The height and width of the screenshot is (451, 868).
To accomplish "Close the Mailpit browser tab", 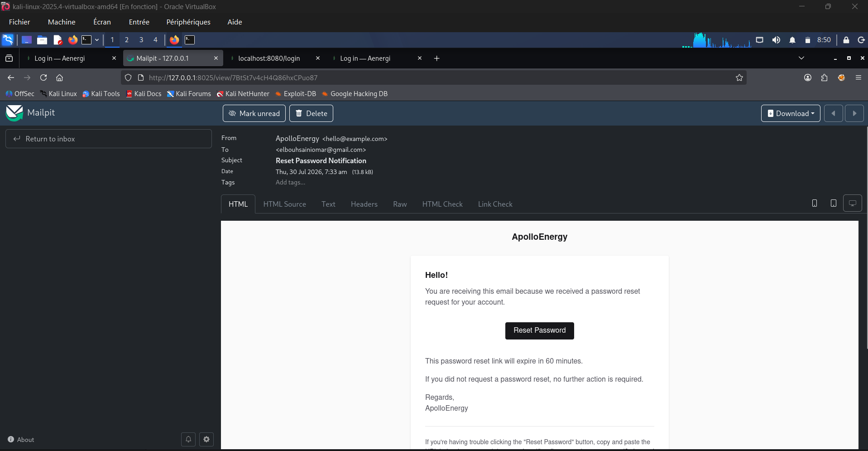I will pyautogui.click(x=216, y=58).
